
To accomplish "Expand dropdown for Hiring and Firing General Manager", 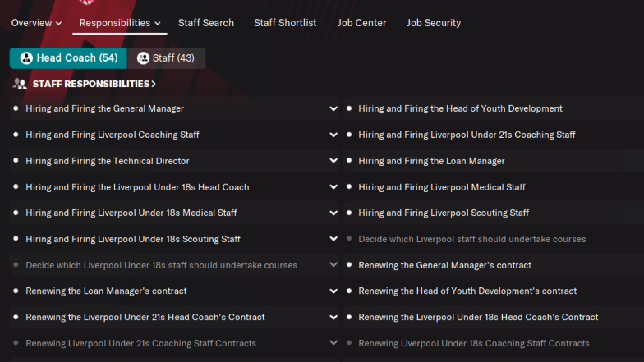I will (333, 108).
